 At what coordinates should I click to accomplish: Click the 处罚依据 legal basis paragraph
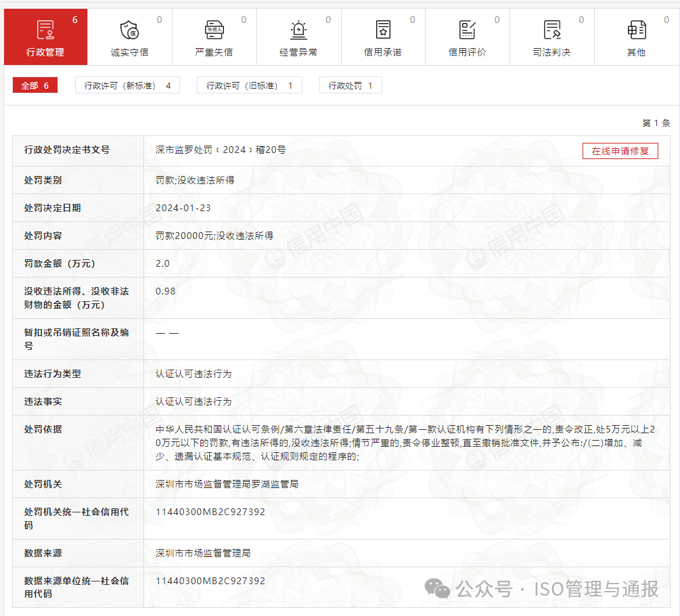pyautogui.click(x=405, y=443)
